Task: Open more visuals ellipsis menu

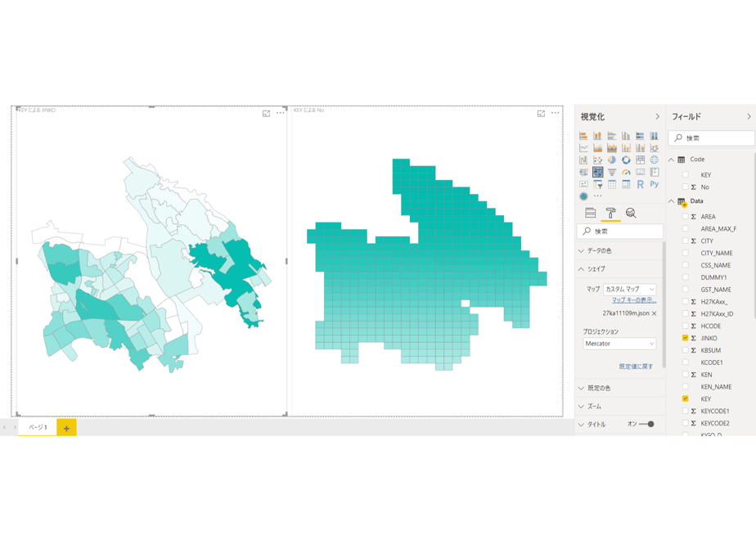Action: (598, 196)
